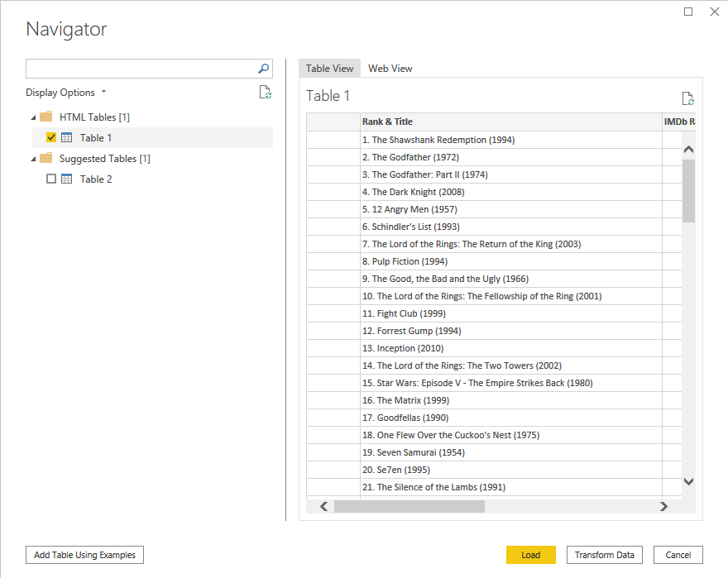The width and height of the screenshot is (728, 578).
Task: Switch to the Web View tab
Action: pyautogui.click(x=390, y=69)
